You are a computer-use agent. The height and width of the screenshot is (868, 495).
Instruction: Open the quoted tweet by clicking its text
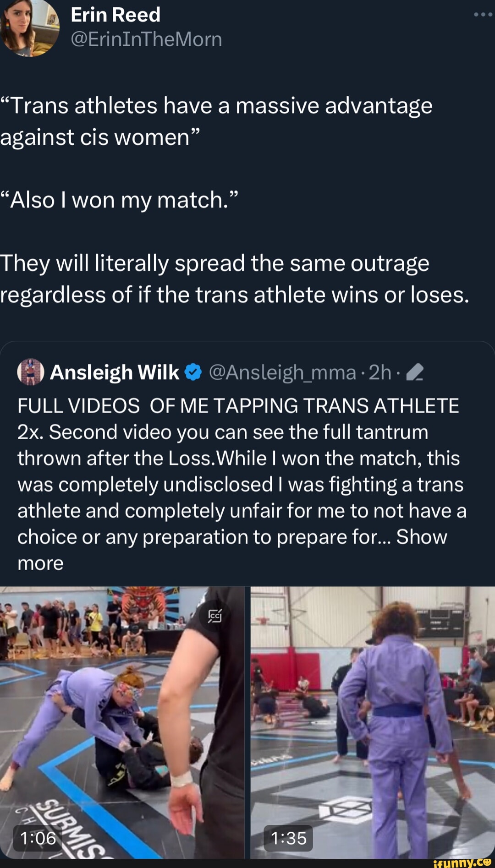click(238, 472)
